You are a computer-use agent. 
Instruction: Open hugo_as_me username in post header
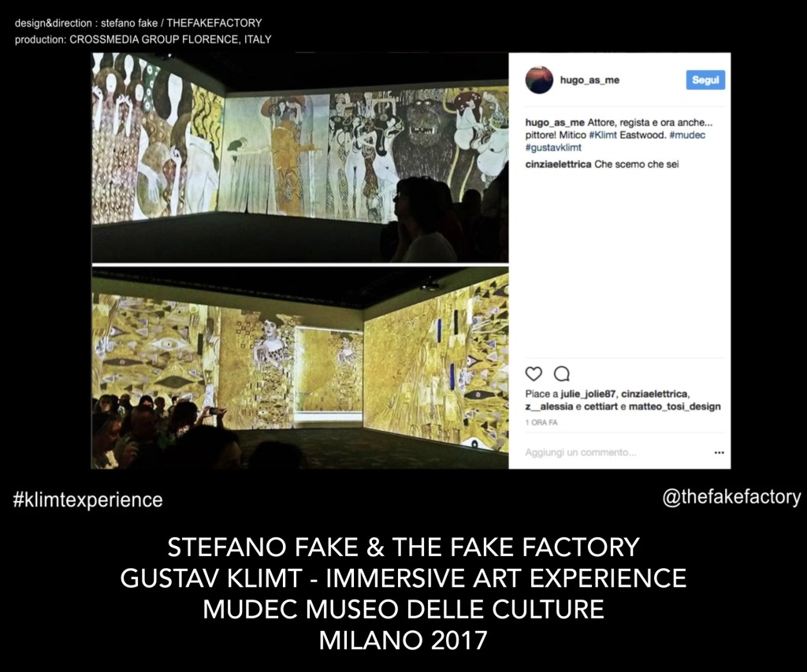[589, 80]
